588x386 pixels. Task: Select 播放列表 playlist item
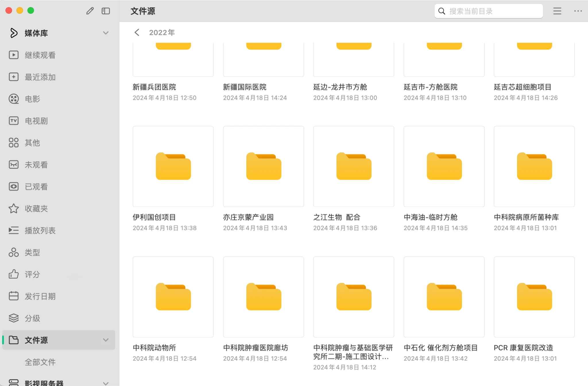(40, 231)
